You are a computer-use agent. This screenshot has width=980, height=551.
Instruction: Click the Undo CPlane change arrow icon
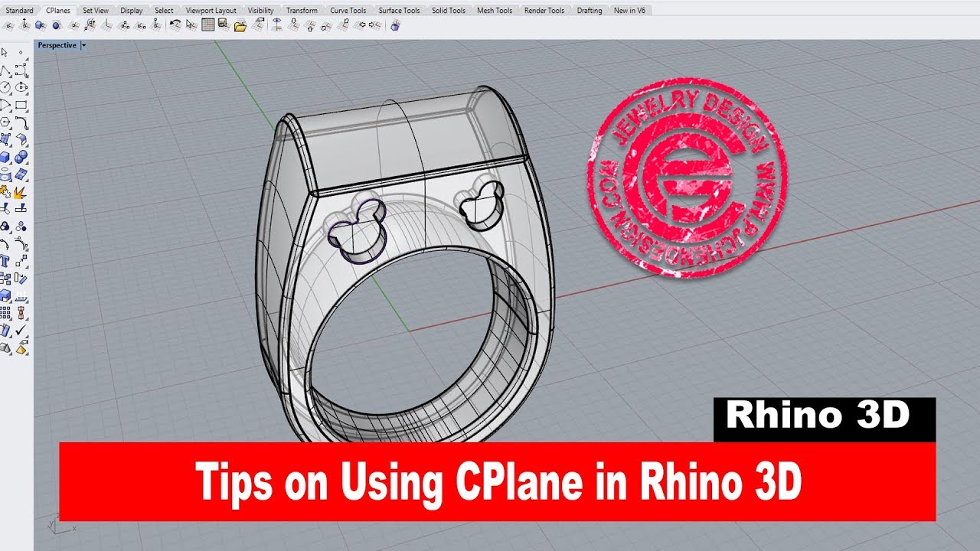[175, 25]
